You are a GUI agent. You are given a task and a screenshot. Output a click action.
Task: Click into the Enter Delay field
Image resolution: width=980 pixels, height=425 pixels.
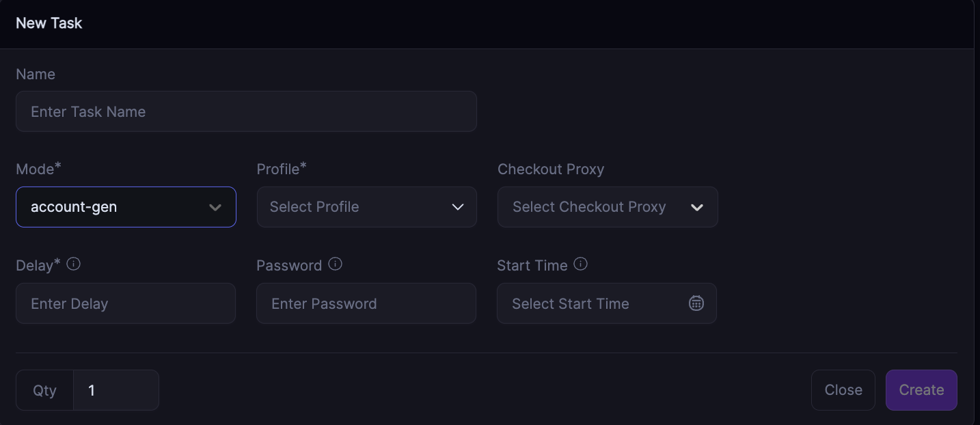(126, 303)
